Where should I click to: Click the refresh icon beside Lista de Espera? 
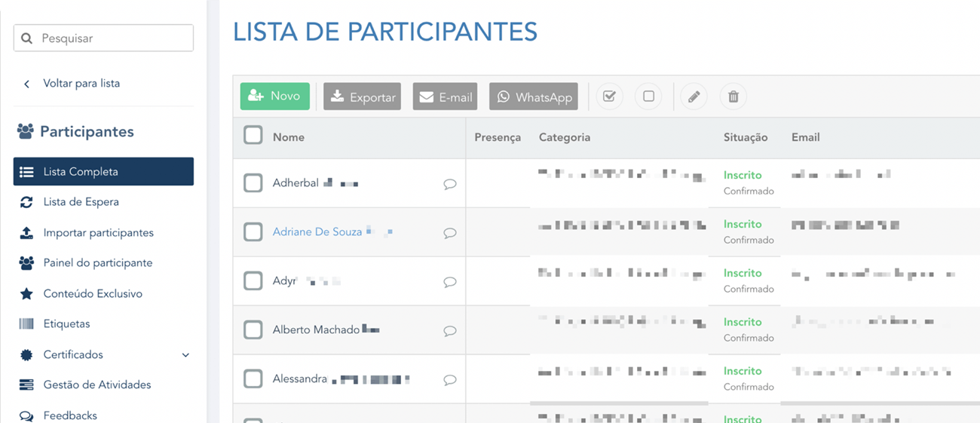pos(26,202)
